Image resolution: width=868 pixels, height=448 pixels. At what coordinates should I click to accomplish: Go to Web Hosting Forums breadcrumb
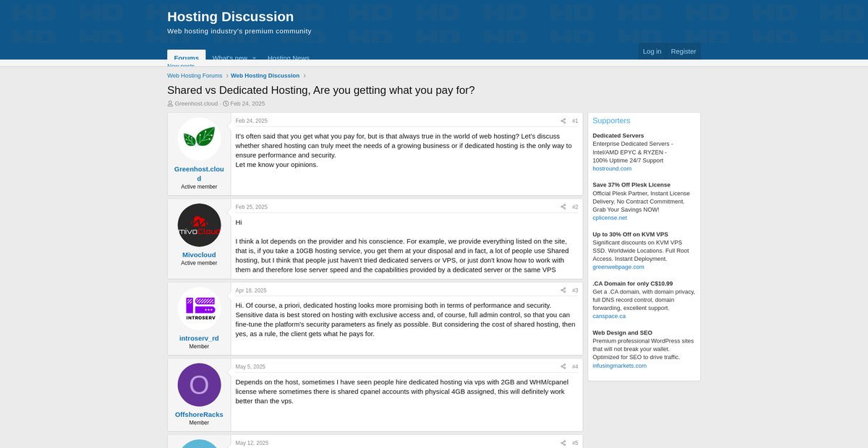(x=195, y=76)
